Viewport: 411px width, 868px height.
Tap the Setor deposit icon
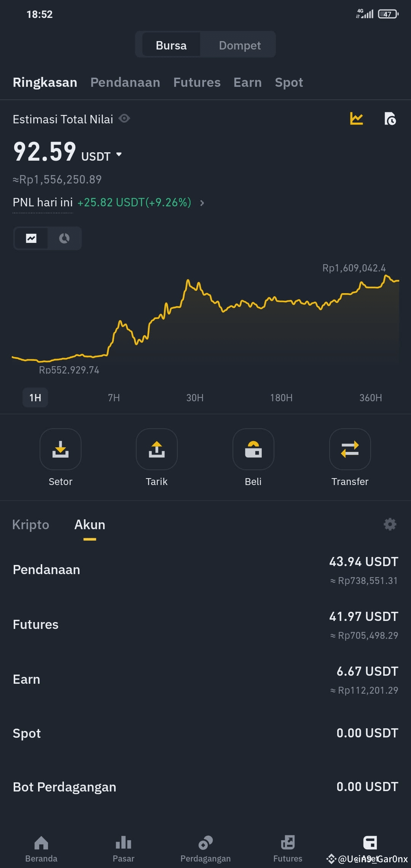(61, 449)
